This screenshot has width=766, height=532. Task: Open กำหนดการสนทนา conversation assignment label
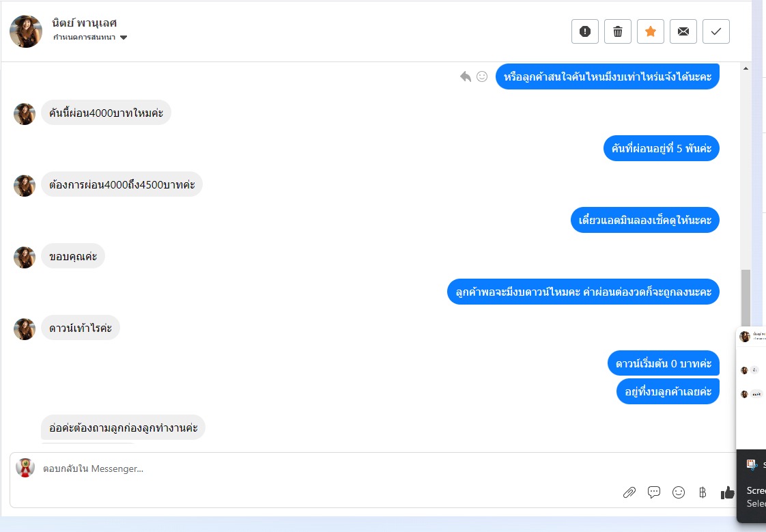coord(85,37)
